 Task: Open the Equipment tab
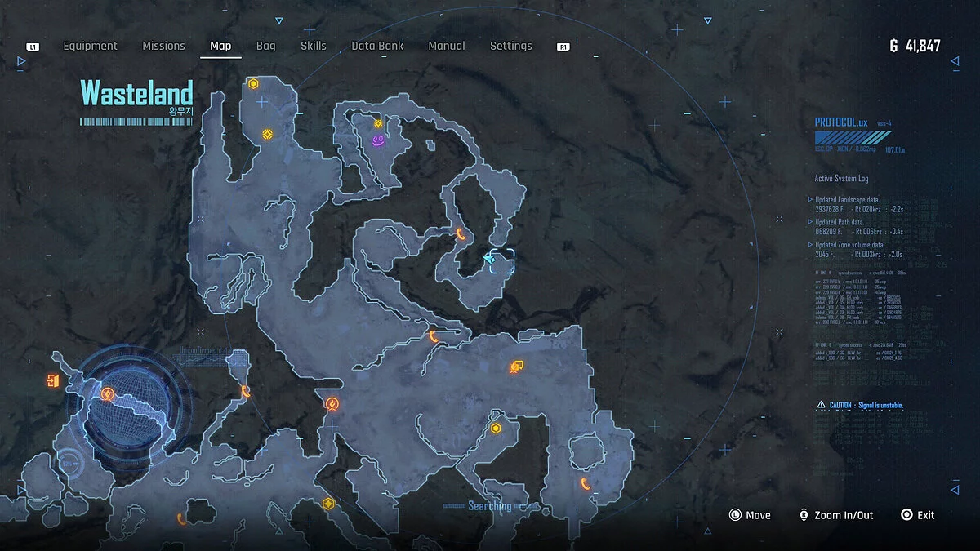pos(91,46)
